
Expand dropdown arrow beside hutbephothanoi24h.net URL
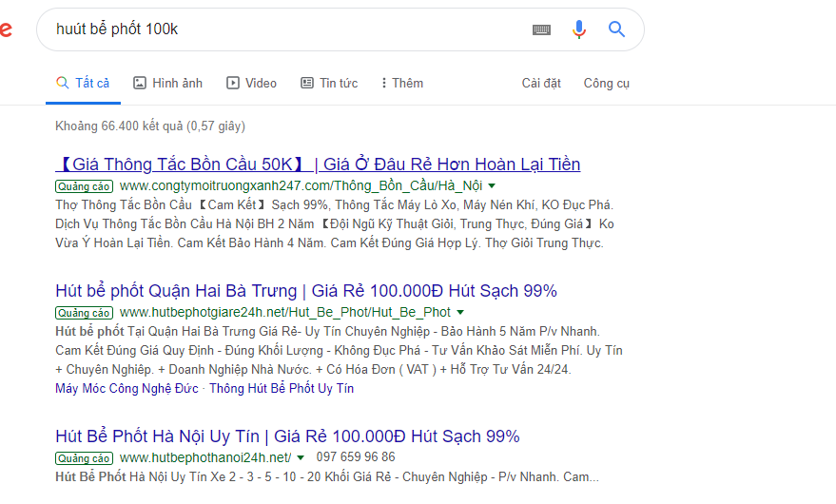[301, 458]
